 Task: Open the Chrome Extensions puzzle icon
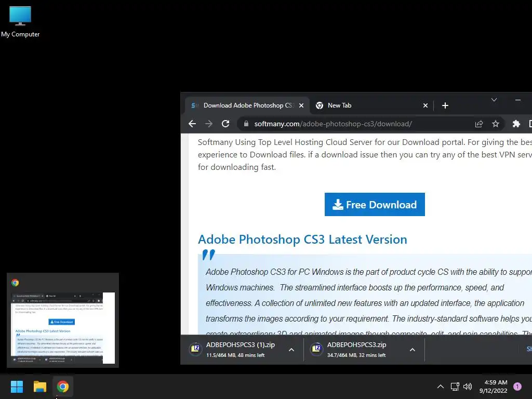[516, 124]
